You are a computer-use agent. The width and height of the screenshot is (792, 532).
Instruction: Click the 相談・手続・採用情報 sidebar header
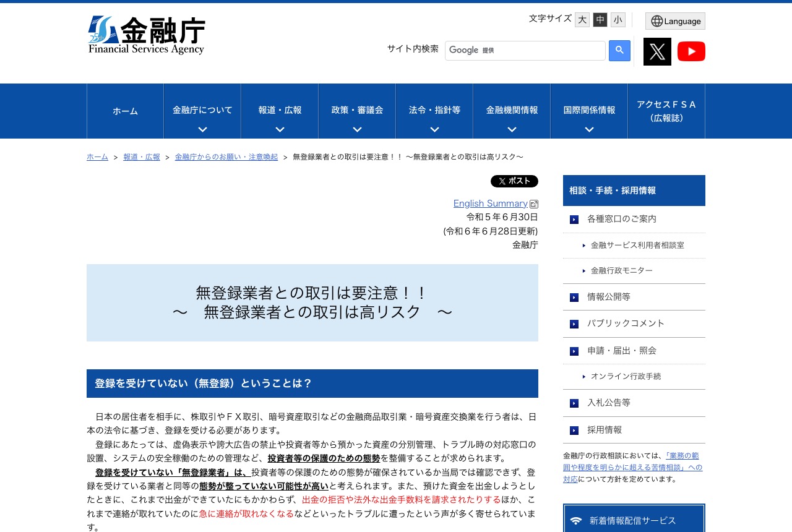click(634, 191)
